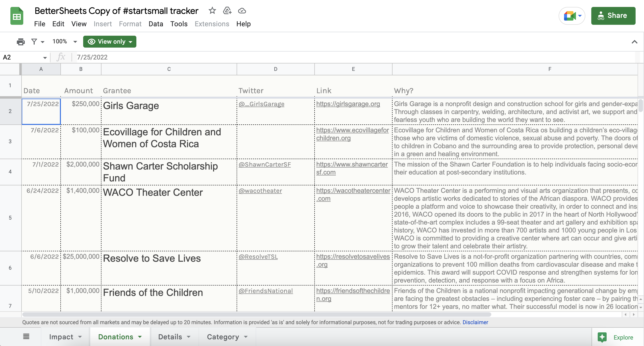
Task: Star this spreadsheet document
Action: coord(212,11)
